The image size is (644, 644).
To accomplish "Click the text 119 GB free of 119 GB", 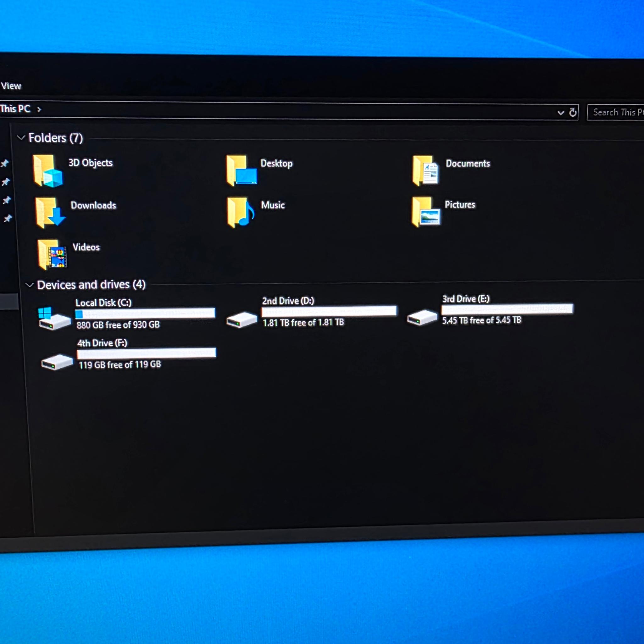I will coord(120,365).
